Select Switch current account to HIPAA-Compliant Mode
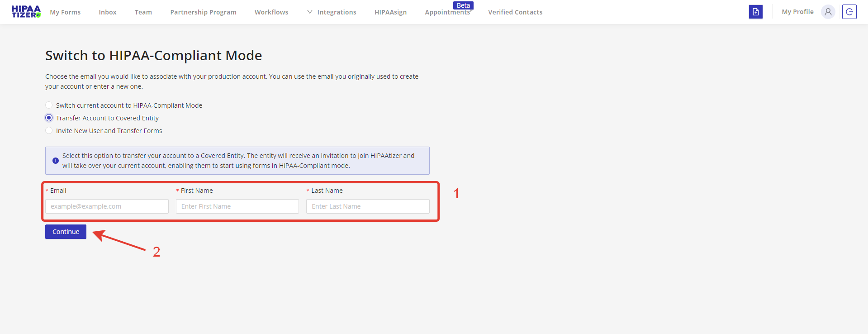The height and width of the screenshot is (334, 868). click(x=49, y=105)
